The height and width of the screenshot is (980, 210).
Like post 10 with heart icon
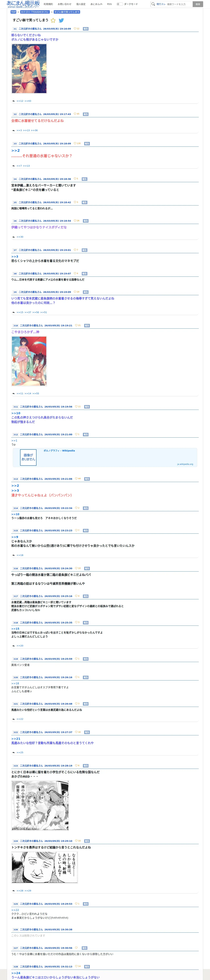76,325
